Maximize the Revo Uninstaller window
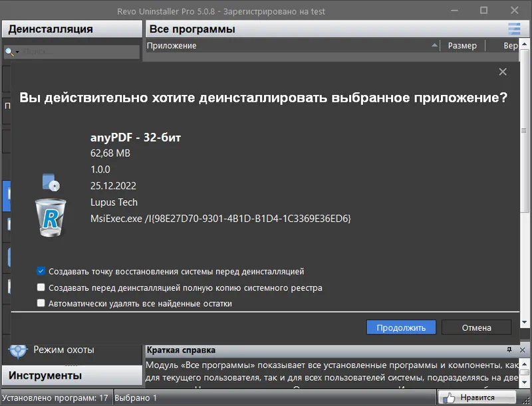Viewport: 532px width, 406px height. [x=484, y=11]
